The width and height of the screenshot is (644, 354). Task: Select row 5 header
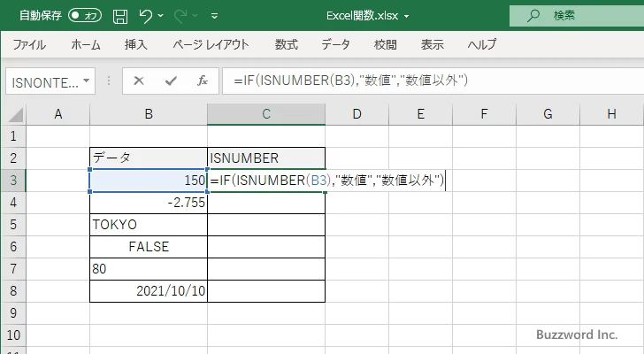[x=13, y=225]
